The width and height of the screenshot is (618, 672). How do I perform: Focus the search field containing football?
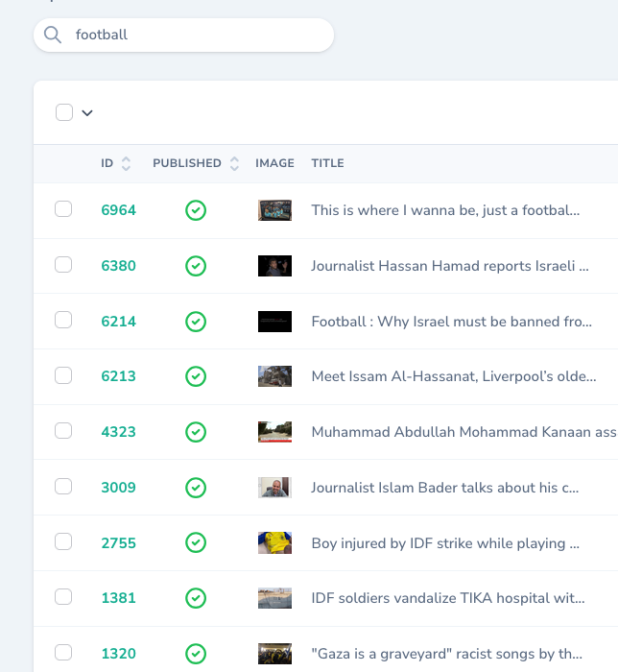point(183,35)
